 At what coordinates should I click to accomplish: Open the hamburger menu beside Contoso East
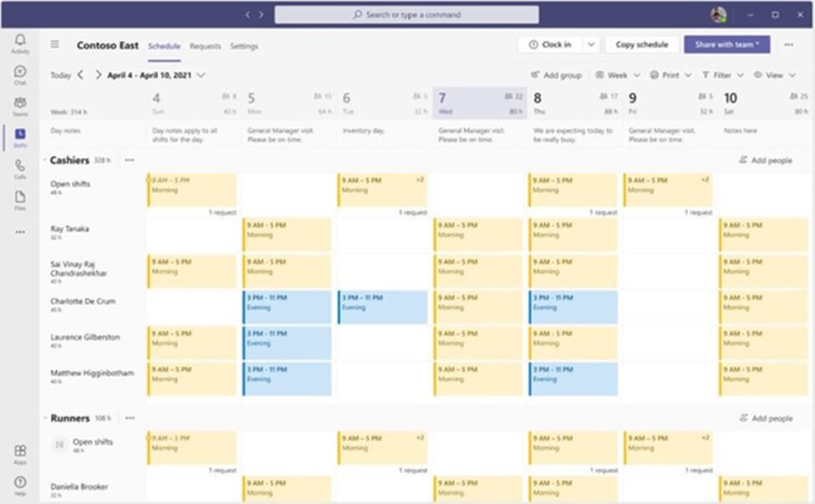click(54, 44)
